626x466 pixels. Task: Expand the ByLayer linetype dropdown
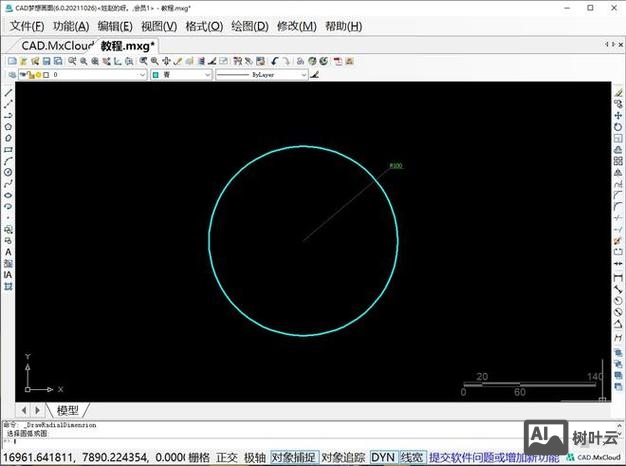261,75
